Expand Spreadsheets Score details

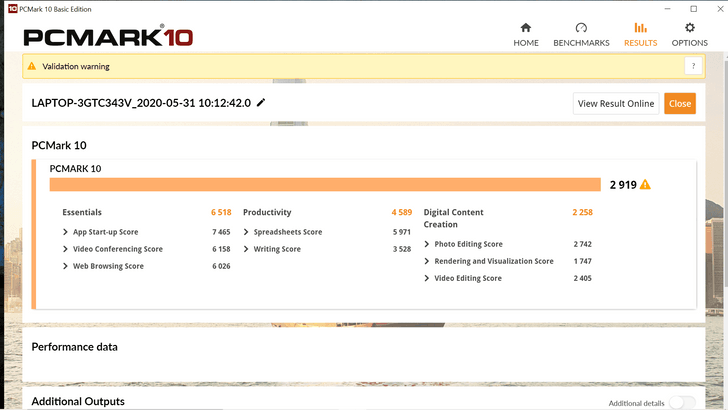[x=246, y=232]
